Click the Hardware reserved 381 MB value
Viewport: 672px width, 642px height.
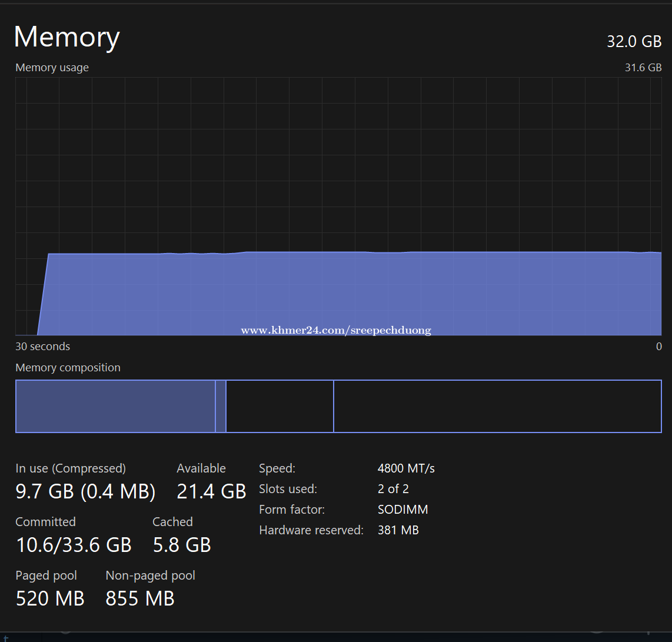pyautogui.click(x=398, y=530)
